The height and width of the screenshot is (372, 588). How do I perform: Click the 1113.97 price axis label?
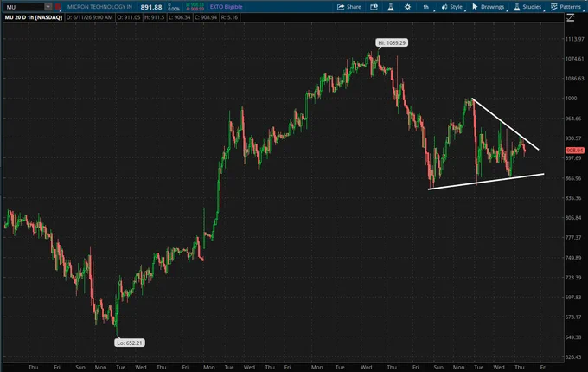tap(574, 39)
